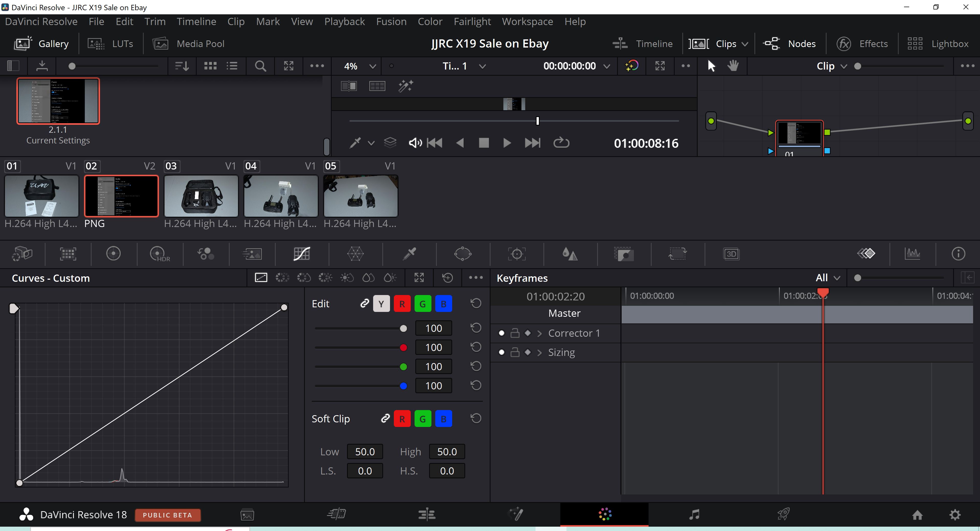Switch to the Fusion page
Image resolution: width=980 pixels, height=531 pixels.
(516, 515)
